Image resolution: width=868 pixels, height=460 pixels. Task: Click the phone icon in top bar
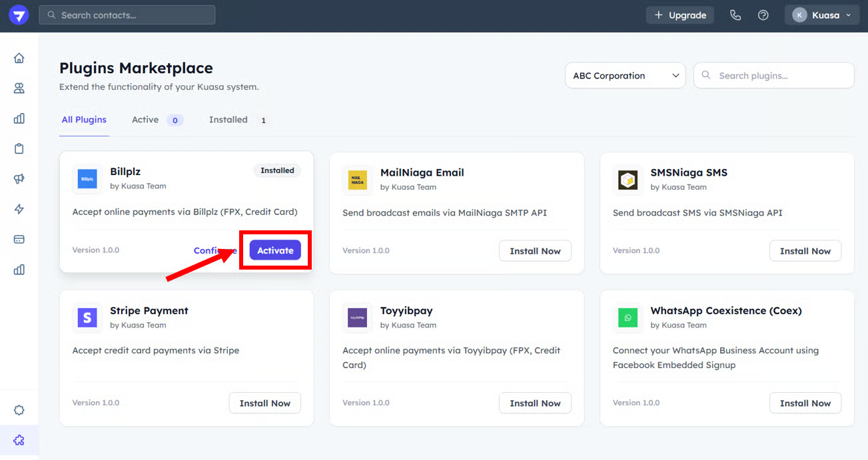(x=735, y=15)
